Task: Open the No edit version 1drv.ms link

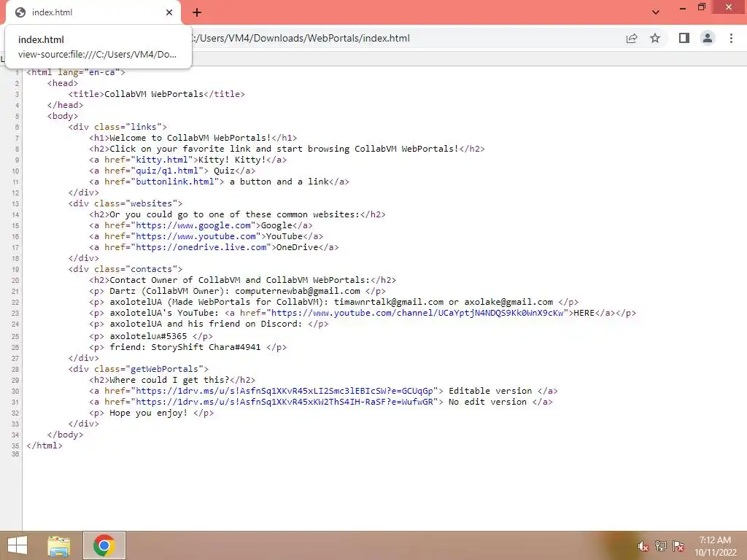Action: tap(284, 402)
